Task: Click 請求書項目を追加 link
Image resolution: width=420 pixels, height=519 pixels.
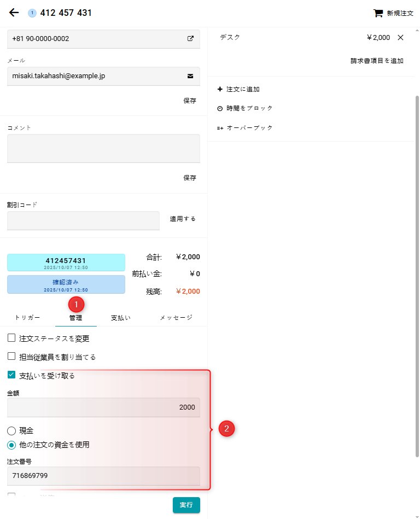Action: (377, 61)
